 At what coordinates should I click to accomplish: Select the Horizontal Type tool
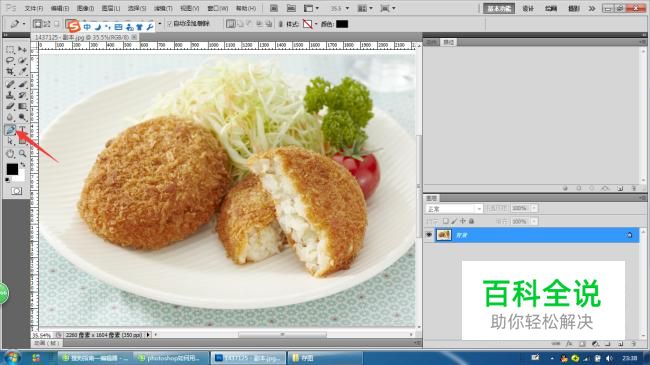[22, 130]
